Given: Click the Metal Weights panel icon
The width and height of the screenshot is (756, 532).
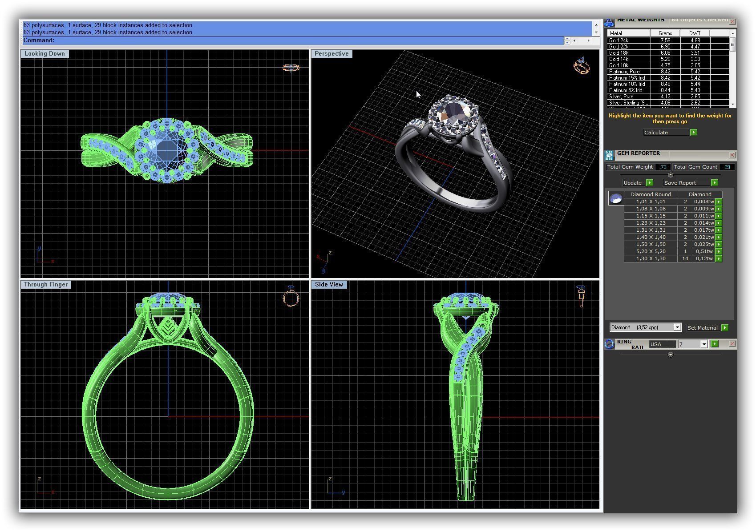Looking at the screenshot, I should [610, 22].
